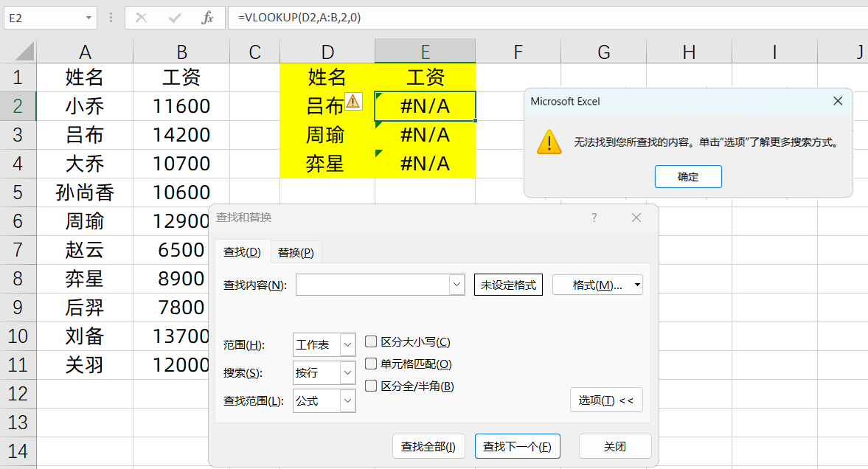Viewport: 868px width, 469px height.
Task: Click the cancel X icon in formula bar
Action: (141, 18)
